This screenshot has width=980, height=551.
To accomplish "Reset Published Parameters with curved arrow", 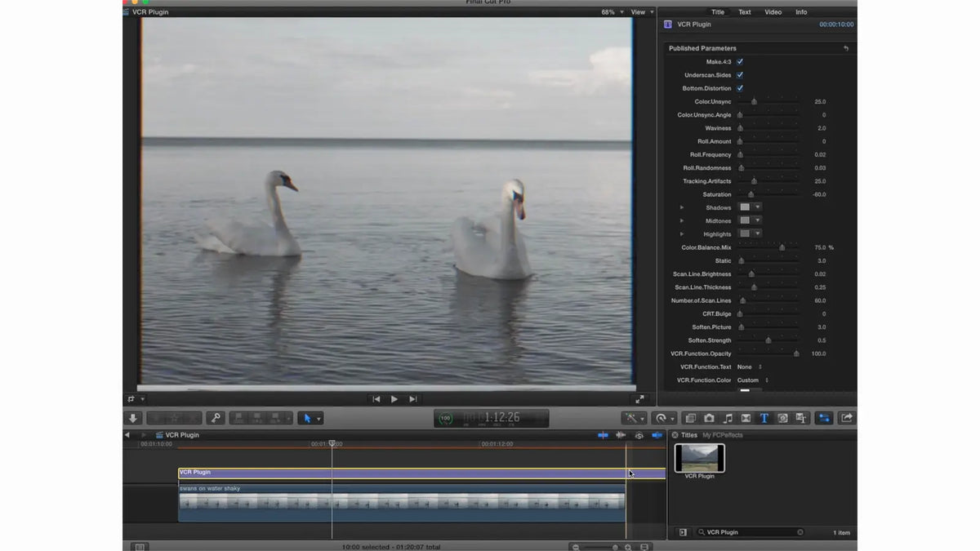I will point(846,48).
